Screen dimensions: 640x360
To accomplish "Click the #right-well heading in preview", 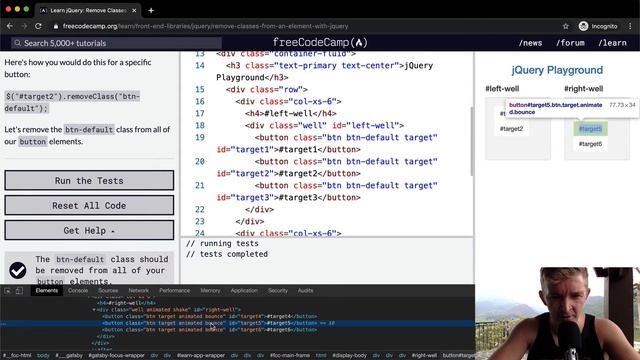I will pyautogui.click(x=583, y=89).
